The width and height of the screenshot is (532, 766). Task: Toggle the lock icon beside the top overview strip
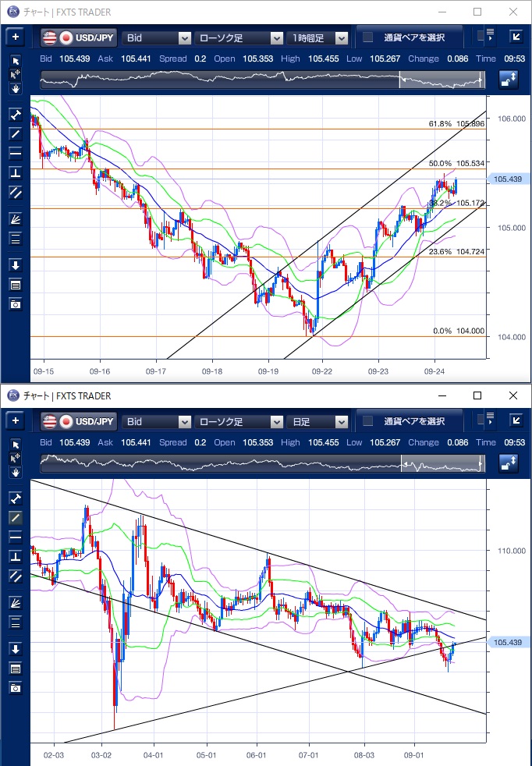click(508, 80)
